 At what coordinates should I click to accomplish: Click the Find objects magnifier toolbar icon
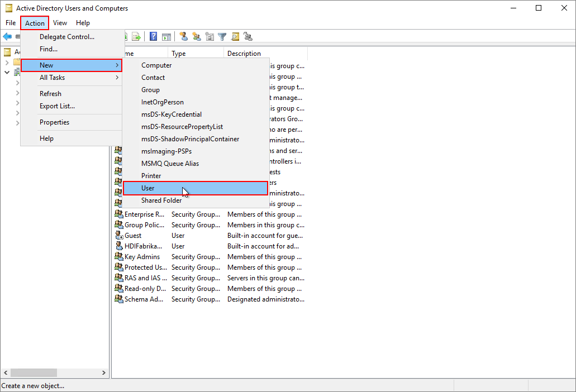pos(235,36)
